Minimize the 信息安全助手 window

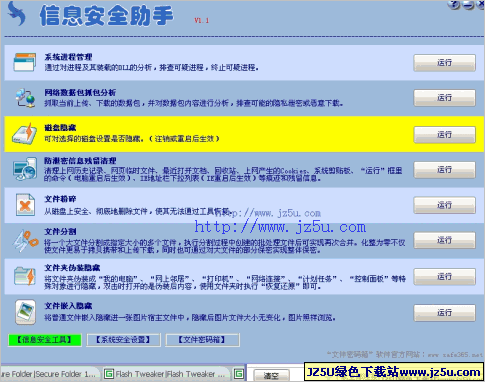469,4
